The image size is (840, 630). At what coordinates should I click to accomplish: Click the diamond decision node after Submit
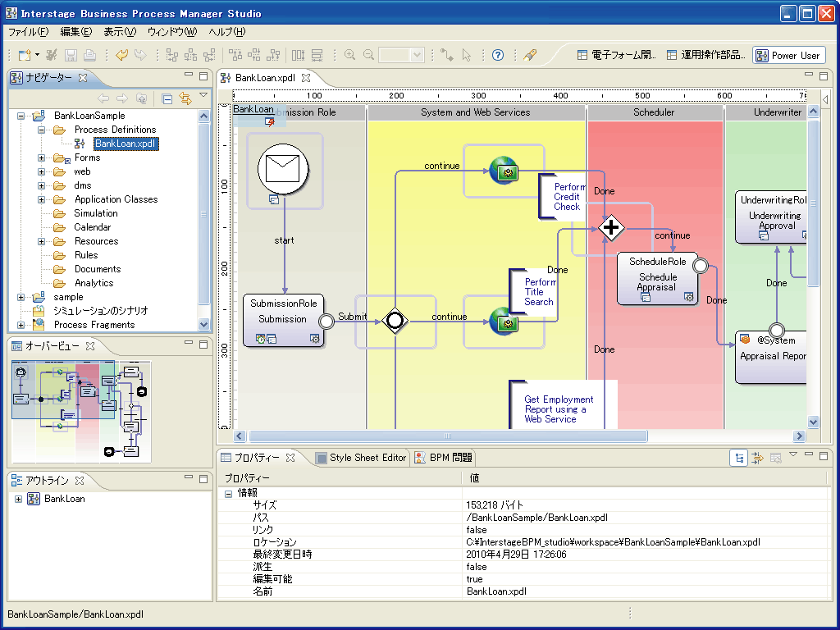coord(395,321)
